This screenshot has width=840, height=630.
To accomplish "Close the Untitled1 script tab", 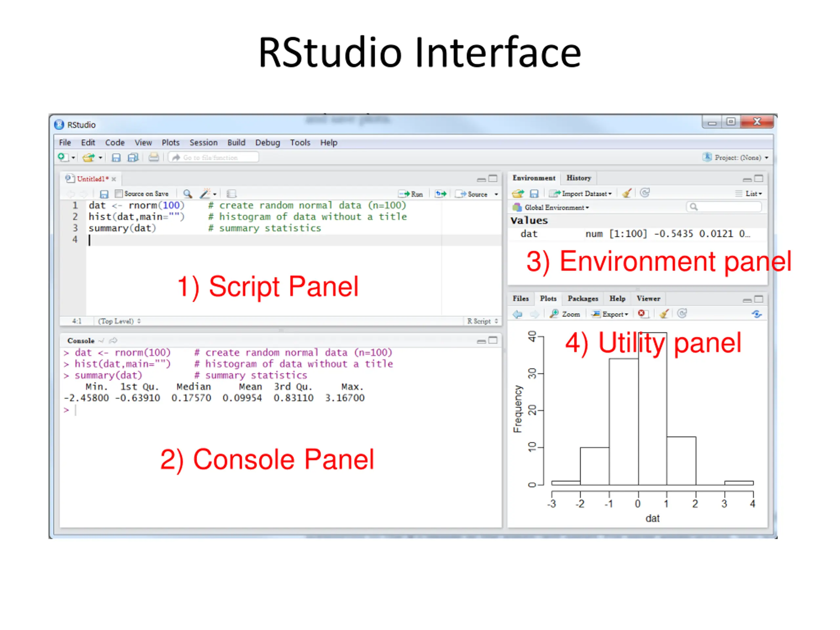I will (114, 179).
